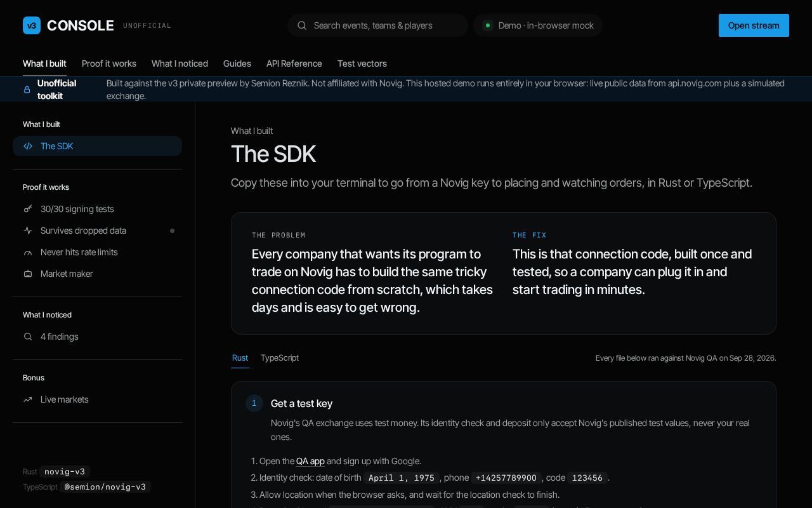This screenshot has height=508, width=812.
Task: Click the code icon next to The SDK
Action: click(28, 146)
